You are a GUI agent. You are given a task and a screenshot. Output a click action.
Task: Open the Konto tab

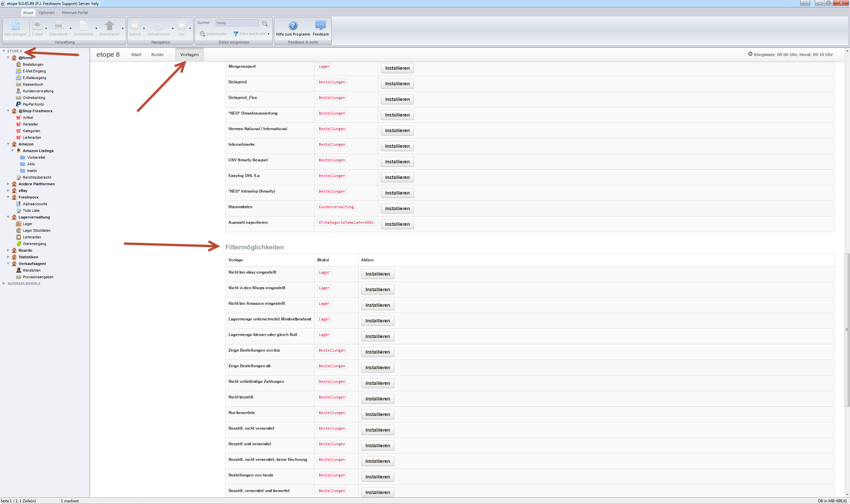pyautogui.click(x=157, y=55)
